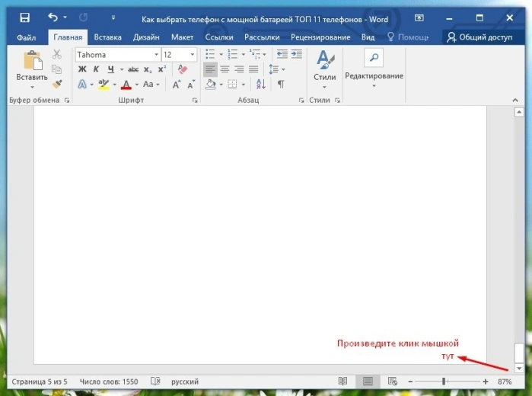Toggle bold formatting with Ж button
Screen dimensions: 532x396
pyautogui.click(x=82, y=69)
